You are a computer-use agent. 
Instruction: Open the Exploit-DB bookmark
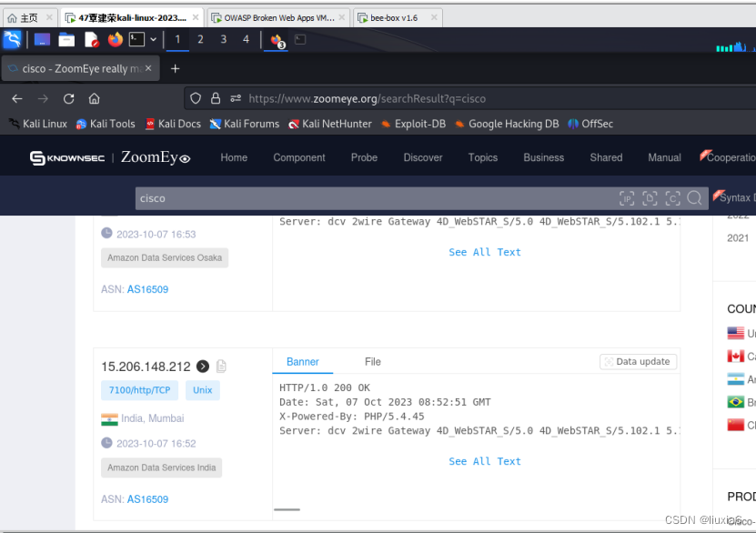[413, 124]
